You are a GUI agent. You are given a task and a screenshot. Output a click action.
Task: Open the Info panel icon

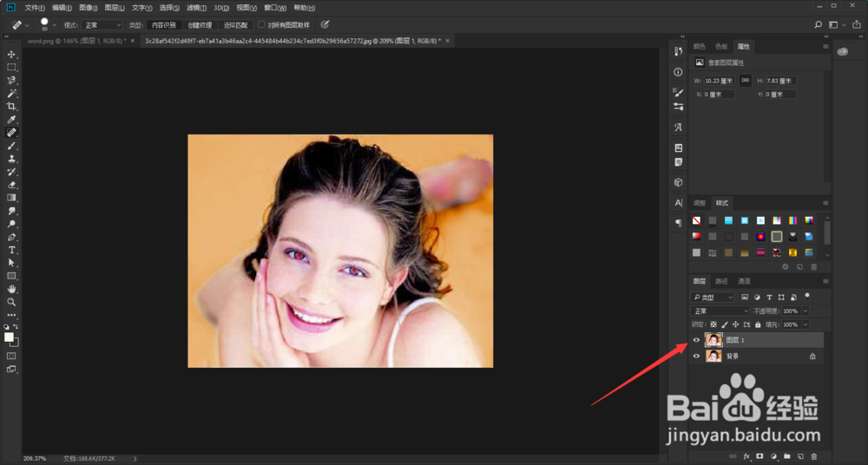678,72
